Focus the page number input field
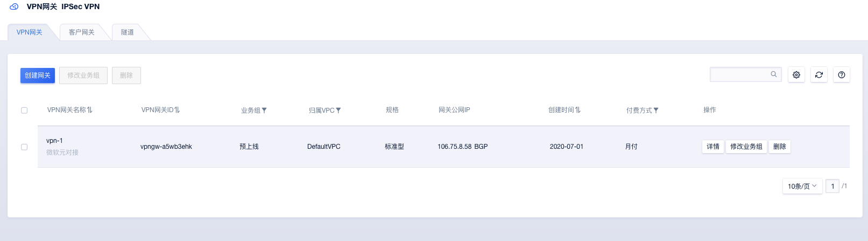This screenshot has height=241, width=868. [x=832, y=186]
